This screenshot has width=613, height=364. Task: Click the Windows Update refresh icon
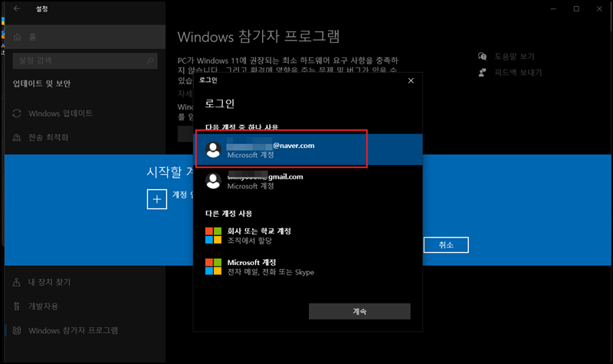click(17, 113)
